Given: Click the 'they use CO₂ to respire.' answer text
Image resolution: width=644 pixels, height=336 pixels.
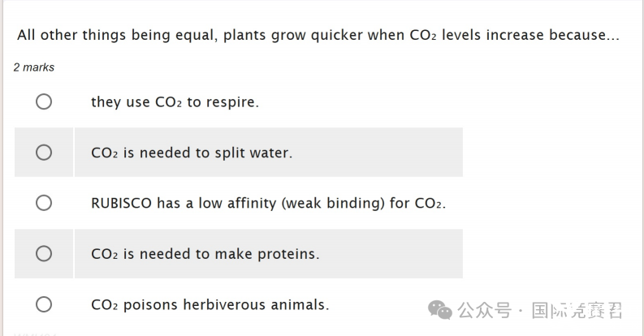Looking at the screenshot, I should tap(175, 102).
